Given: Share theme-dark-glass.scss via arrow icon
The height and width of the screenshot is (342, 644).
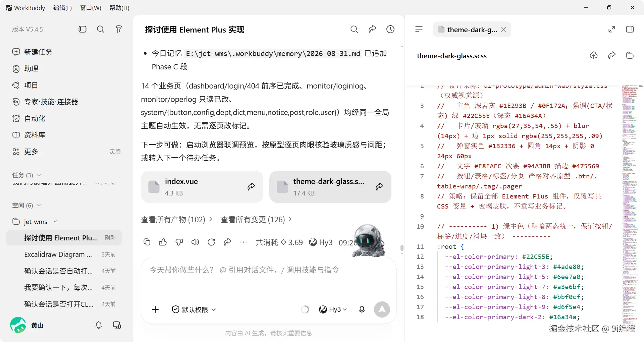Looking at the screenshot, I should 612,55.
